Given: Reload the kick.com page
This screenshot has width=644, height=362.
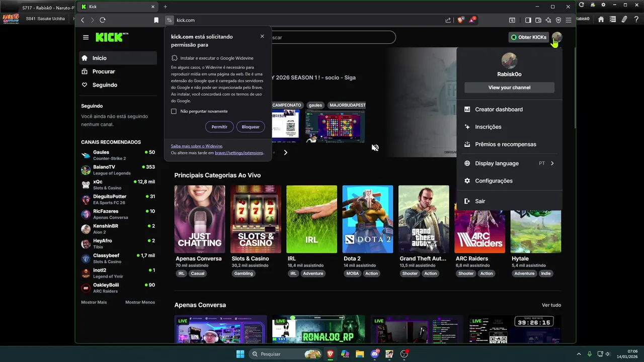Looking at the screenshot, I should tap(103, 20).
